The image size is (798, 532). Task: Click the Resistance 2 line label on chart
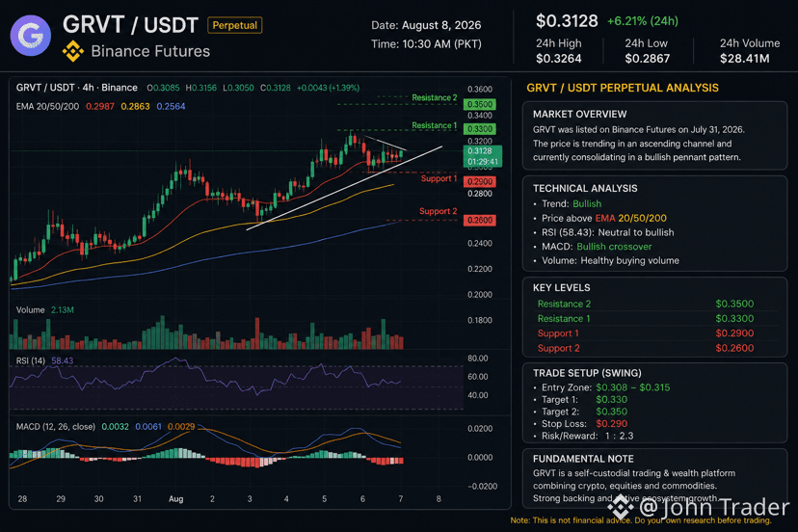(x=434, y=97)
